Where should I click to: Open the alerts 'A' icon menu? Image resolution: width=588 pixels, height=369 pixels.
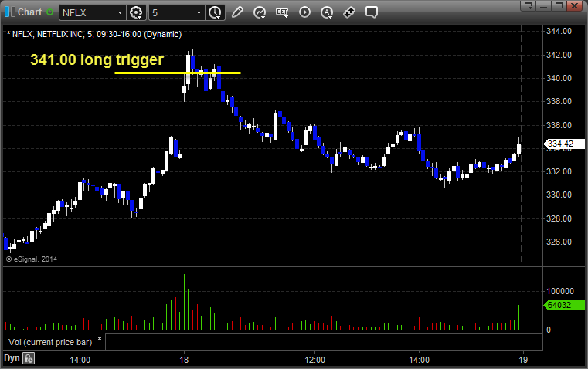pyautogui.click(x=327, y=12)
